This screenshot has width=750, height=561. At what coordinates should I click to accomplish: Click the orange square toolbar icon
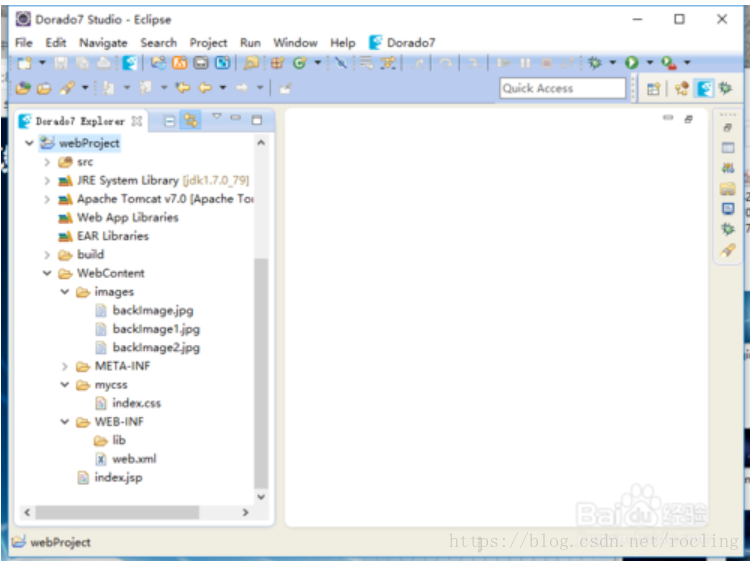click(x=179, y=63)
